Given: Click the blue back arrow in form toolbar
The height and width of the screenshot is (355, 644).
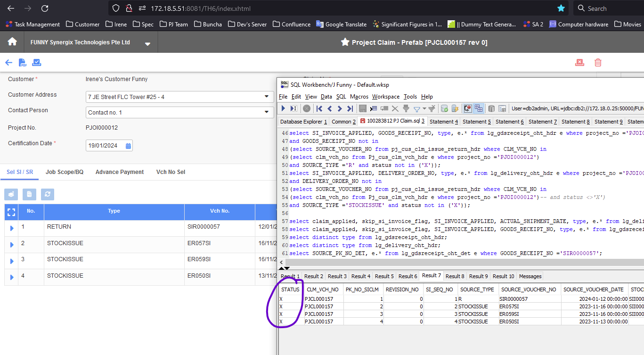Looking at the screenshot, I should point(8,63).
